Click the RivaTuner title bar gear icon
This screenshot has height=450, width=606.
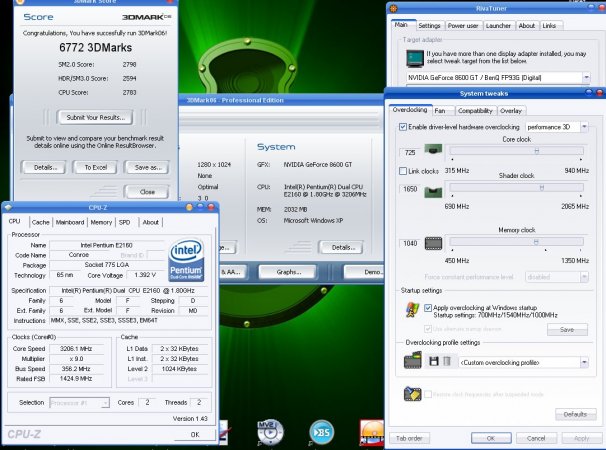393,8
